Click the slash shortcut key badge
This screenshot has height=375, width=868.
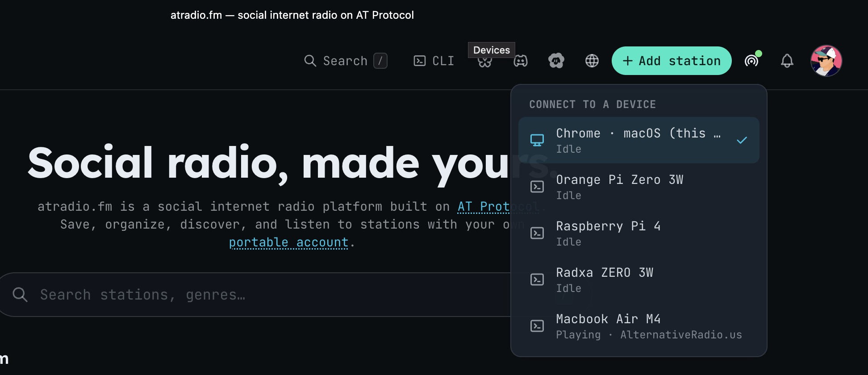click(x=380, y=61)
